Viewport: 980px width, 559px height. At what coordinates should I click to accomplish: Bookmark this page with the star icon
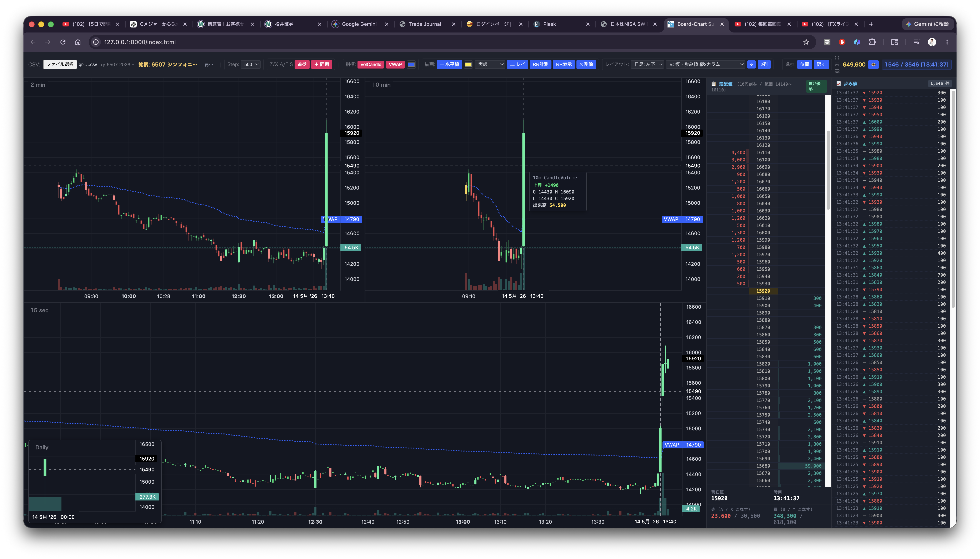[806, 42]
